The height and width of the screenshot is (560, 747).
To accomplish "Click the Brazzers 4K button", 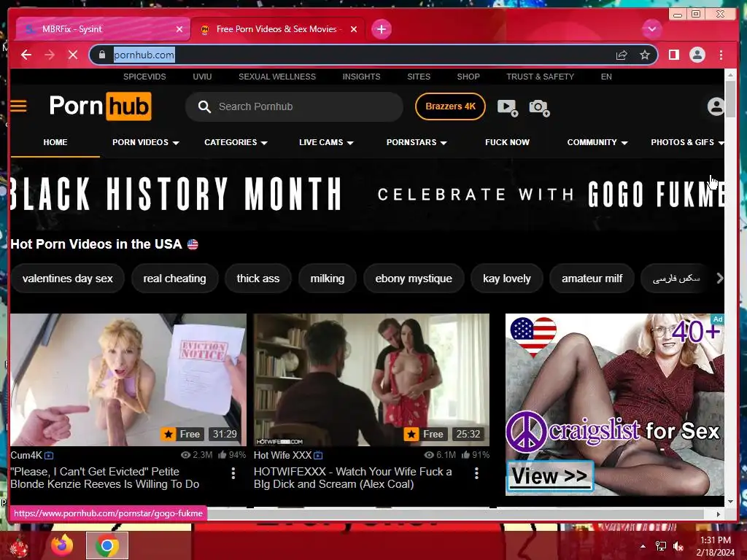I will click(x=450, y=106).
